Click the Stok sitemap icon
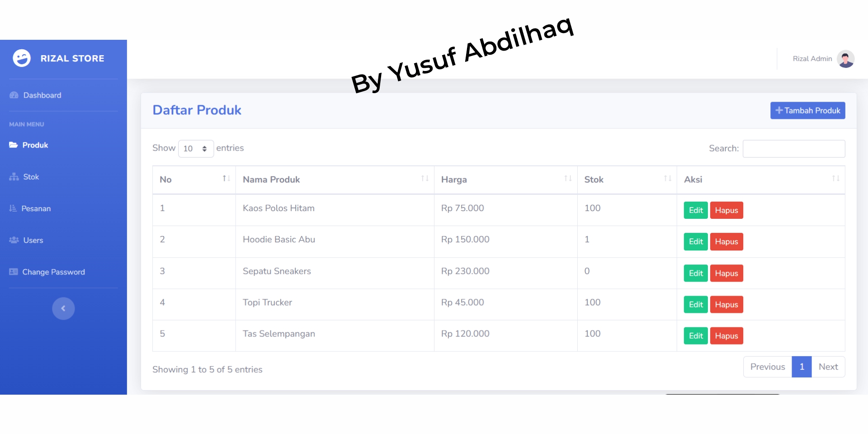 click(14, 177)
